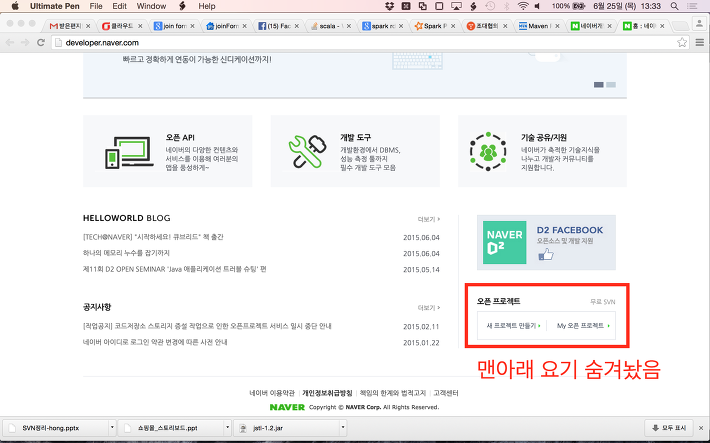Open the Chrome hamburger menu
710x443 pixels.
(x=700, y=43)
